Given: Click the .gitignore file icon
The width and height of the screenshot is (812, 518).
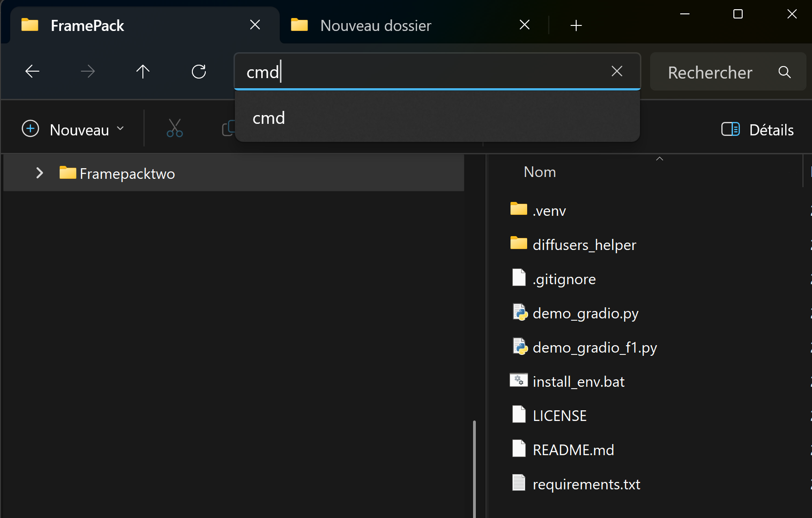Looking at the screenshot, I should pos(519,277).
